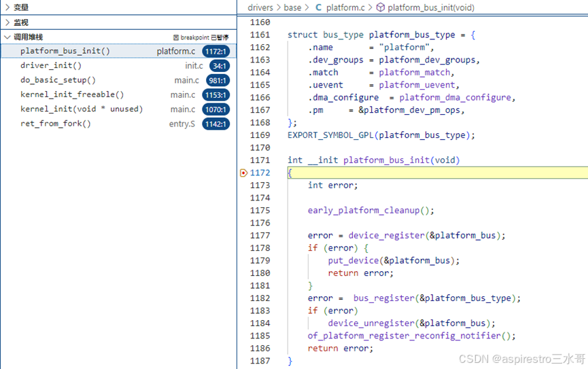Image resolution: width=588 pixels, height=369 pixels.
Task: Select do_basic_setup() stack frame
Action: 118,80
